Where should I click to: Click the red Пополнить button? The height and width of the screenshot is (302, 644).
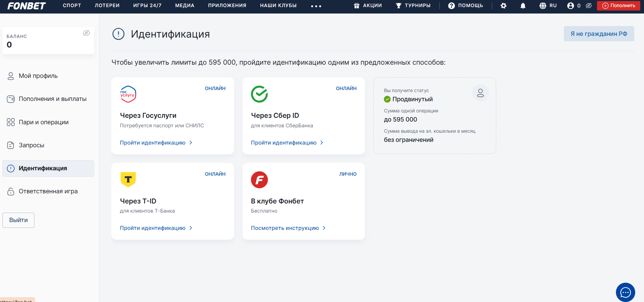pyautogui.click(x=619, y=6)
